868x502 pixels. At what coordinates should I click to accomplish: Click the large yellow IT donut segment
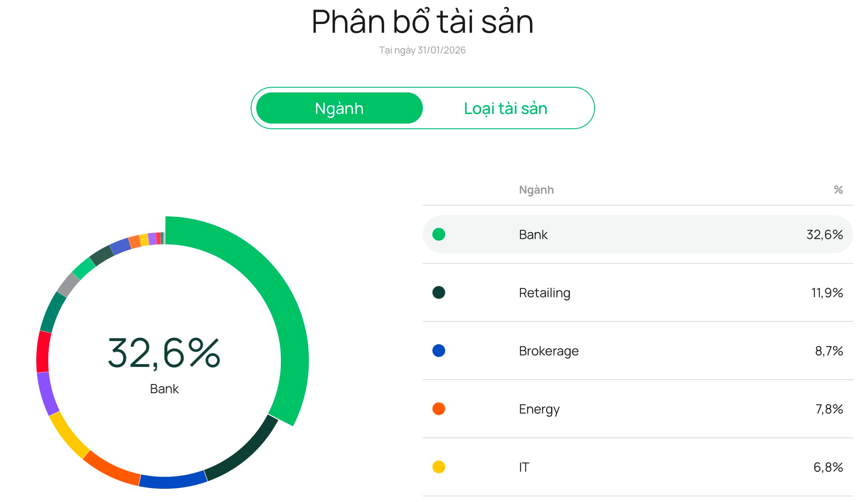[68, 435]
